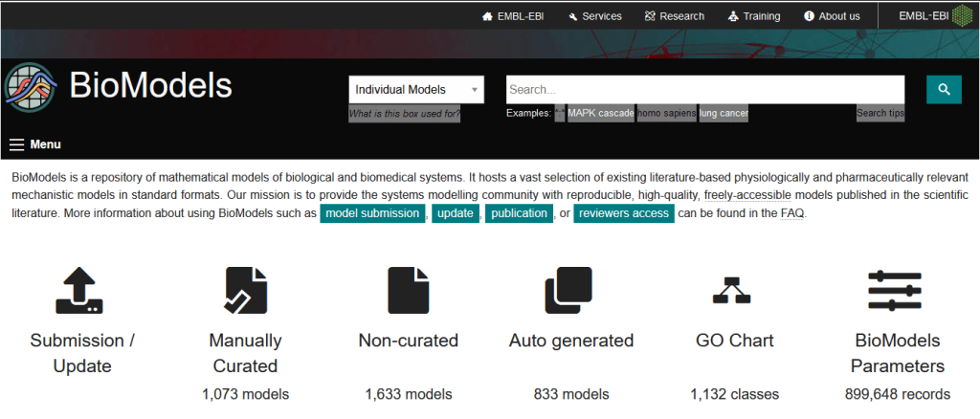980x419 pixels.
Task: Go to Training in top bar
Action: point(754,16)
